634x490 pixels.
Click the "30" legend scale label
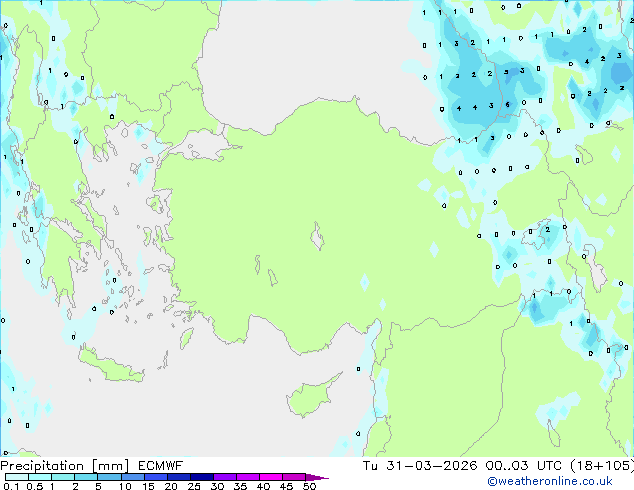click(x=217, y=486)
